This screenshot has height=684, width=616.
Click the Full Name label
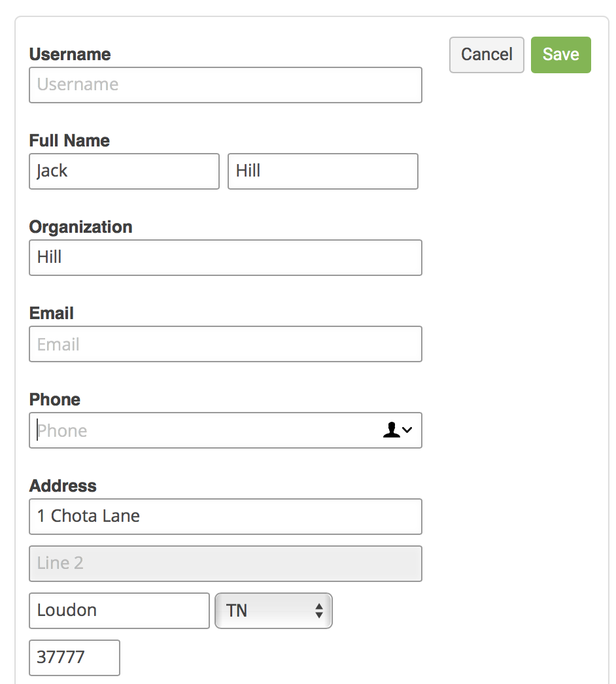[69, 141]
